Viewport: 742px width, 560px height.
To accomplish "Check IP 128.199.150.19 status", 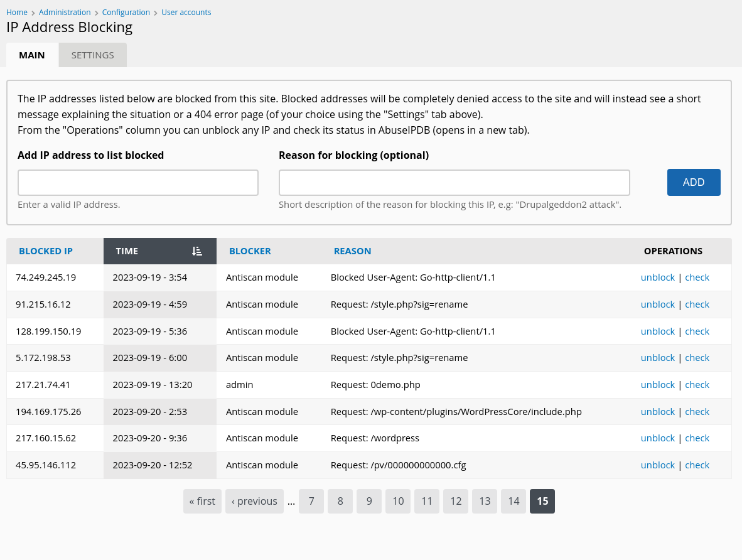I will pyautogui.click(x=697, y=331).
